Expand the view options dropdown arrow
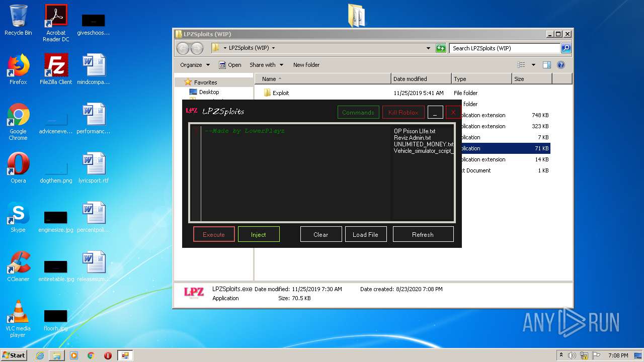 533,65
